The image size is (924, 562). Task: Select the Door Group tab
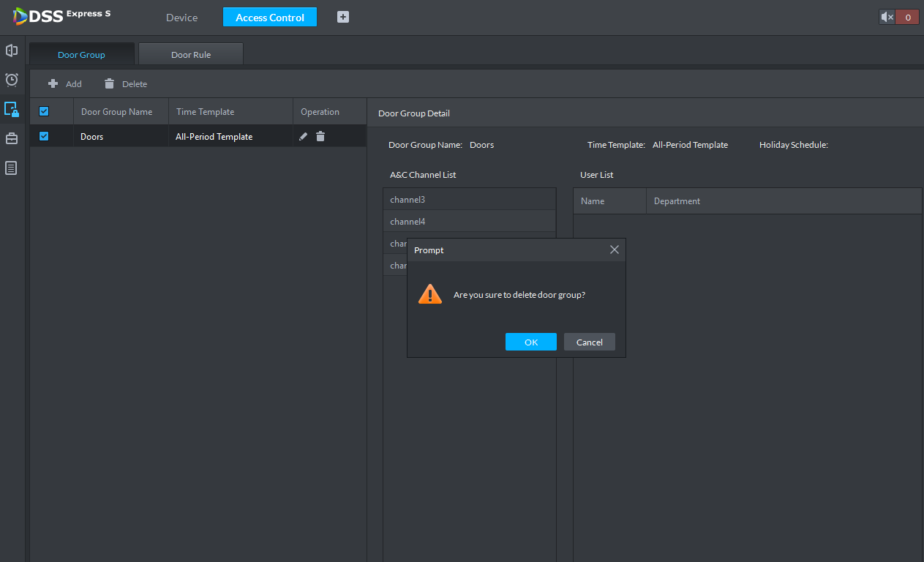pyautogui.click(x=81, y=55)
